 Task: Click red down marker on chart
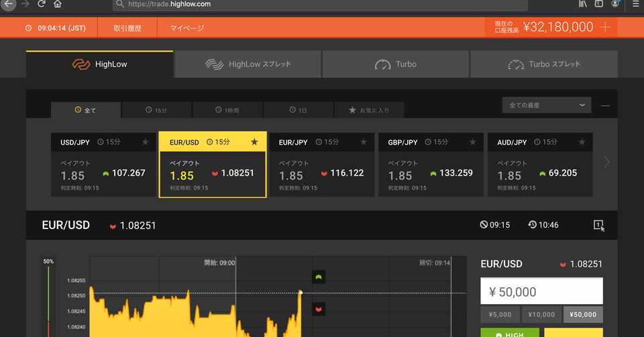pyautogui.click(x=318, y=309)
